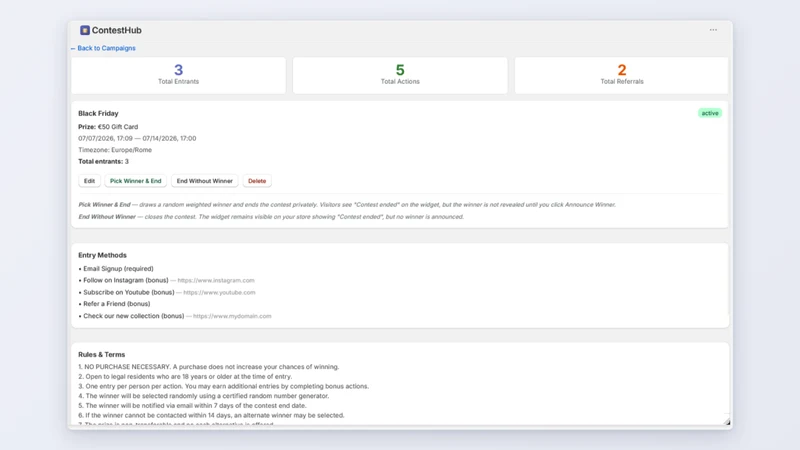
Task: Click the rules text area resize handle
Action: (x=727, y=422)
